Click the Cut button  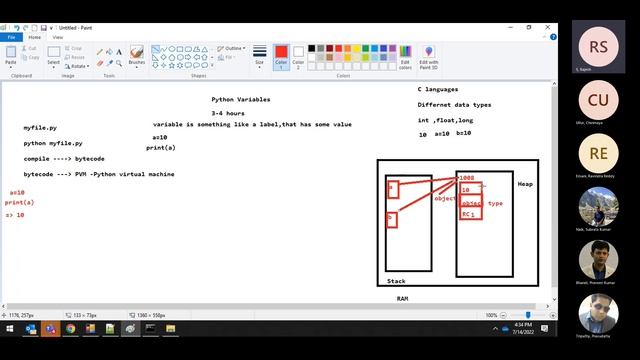point(29,48)
